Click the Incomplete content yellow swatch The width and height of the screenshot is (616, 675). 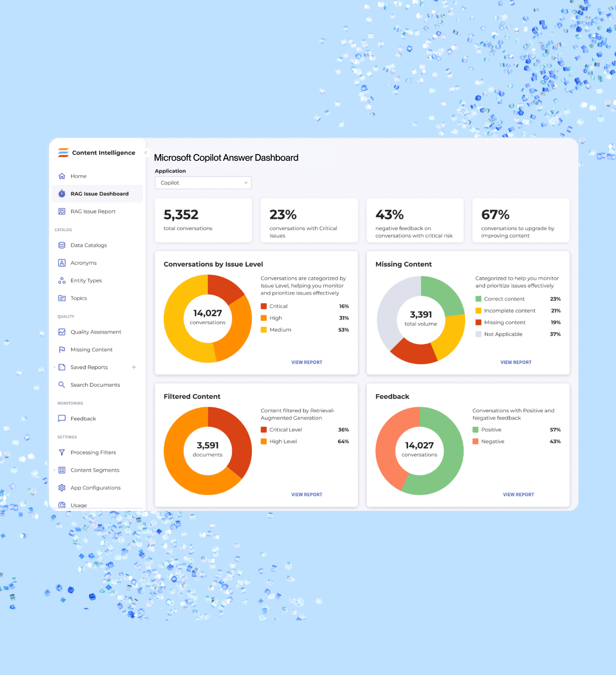click(x=478, y=311)
